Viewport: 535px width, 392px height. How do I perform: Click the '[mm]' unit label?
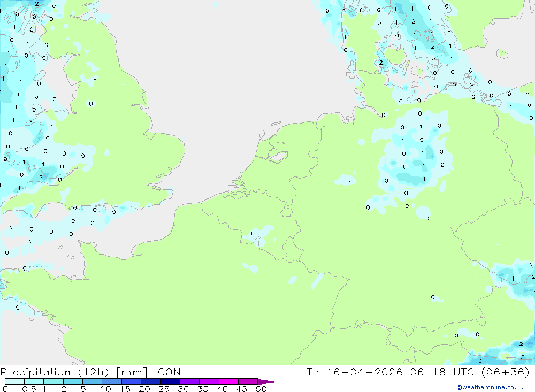(x=132, y=372)
